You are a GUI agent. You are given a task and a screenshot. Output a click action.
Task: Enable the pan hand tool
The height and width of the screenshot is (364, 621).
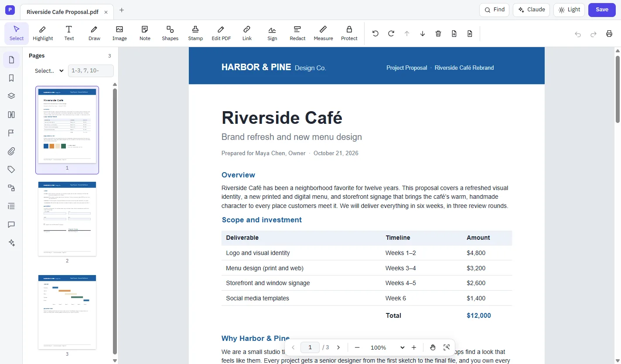pos(433,347)
